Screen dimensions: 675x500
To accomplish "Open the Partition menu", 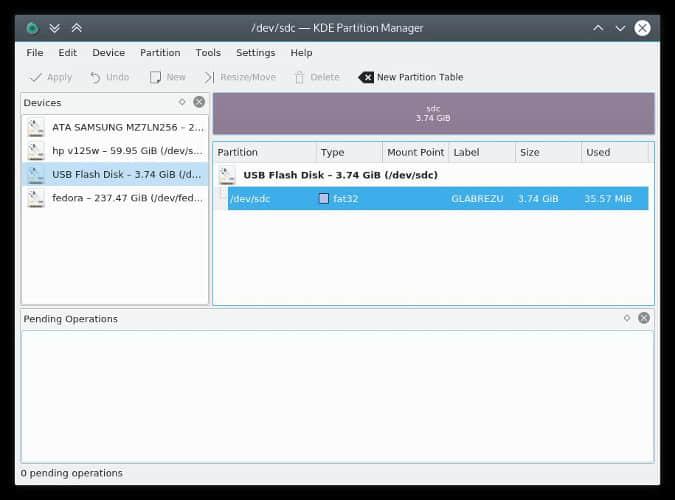I will click(160, 53).
